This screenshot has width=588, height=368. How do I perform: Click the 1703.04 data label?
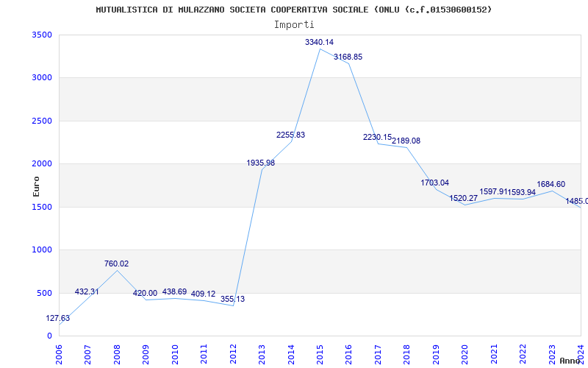(434, 183)
